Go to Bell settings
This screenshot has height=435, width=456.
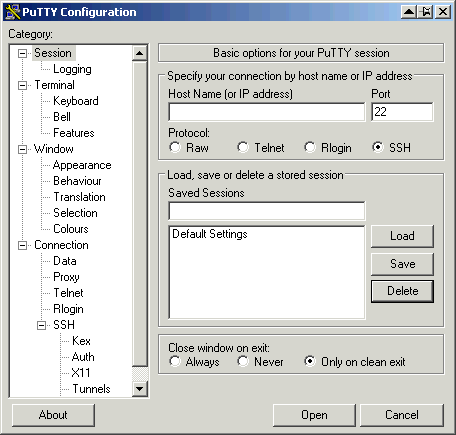click(x=62, y=117)
